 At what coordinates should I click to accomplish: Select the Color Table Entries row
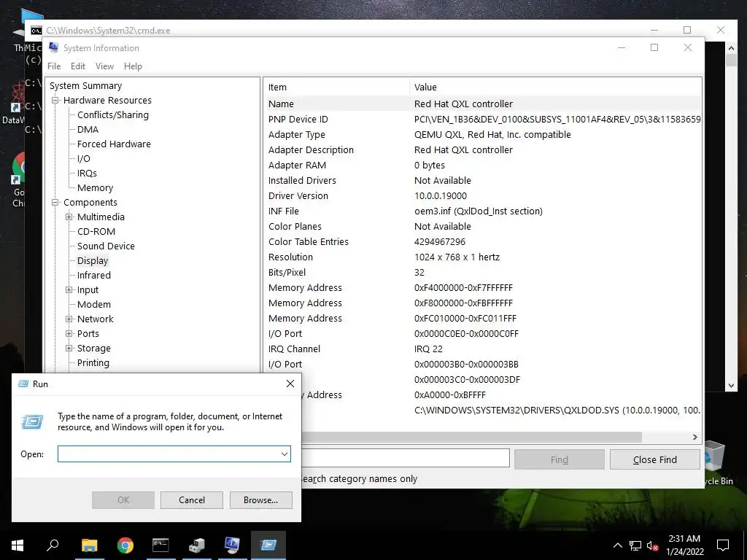[x=482, y=242]
